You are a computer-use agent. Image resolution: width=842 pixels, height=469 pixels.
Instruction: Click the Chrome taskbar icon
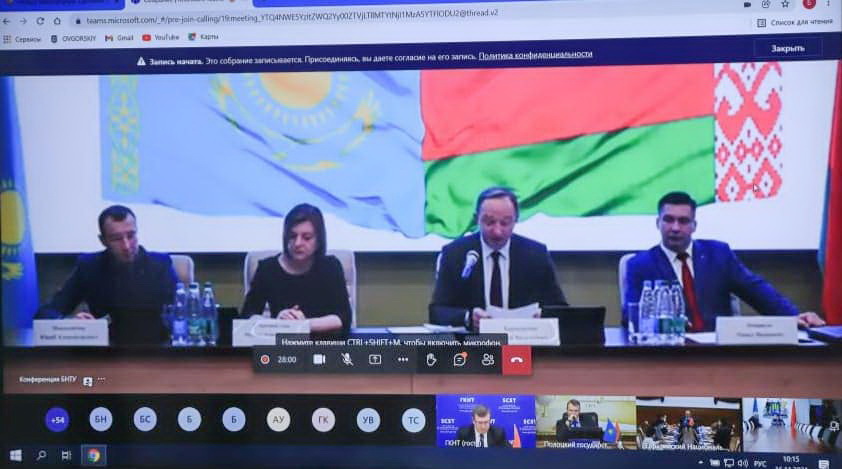(93, 456)
